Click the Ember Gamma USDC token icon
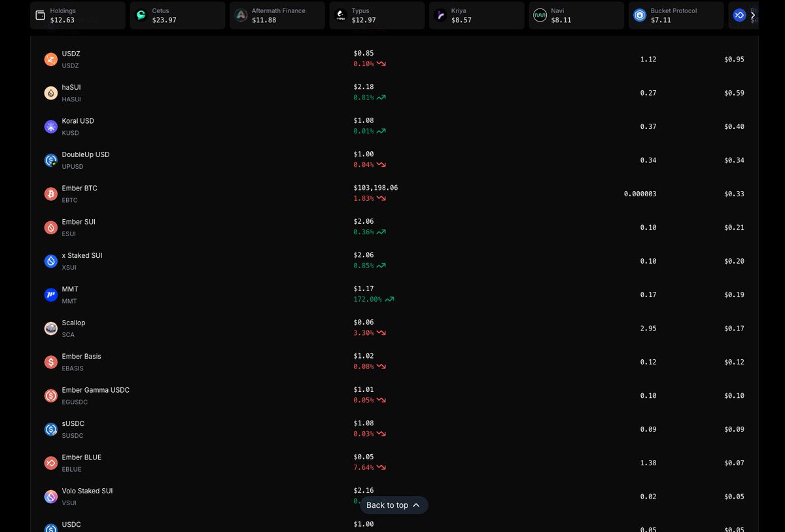 51,396
